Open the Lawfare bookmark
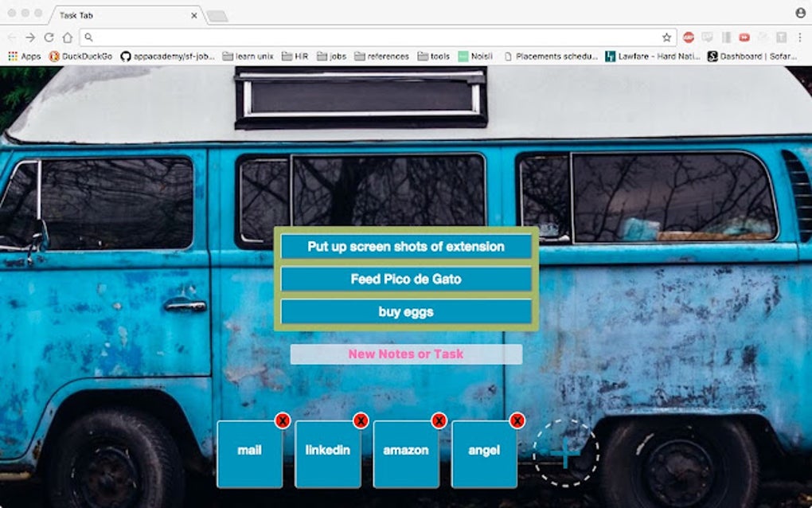The height and width of the screenshot is (508, 812). (x=653, y=56)
